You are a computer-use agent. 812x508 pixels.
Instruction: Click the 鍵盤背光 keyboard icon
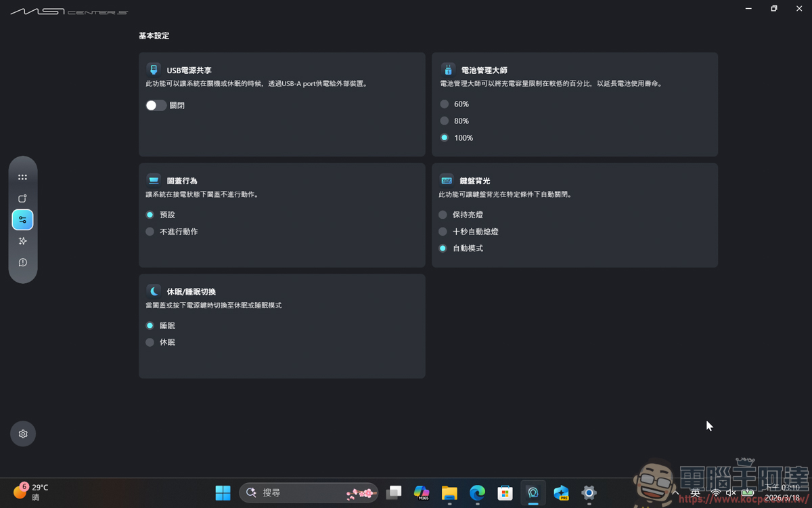pyautogui.click(x=447, y=180)
